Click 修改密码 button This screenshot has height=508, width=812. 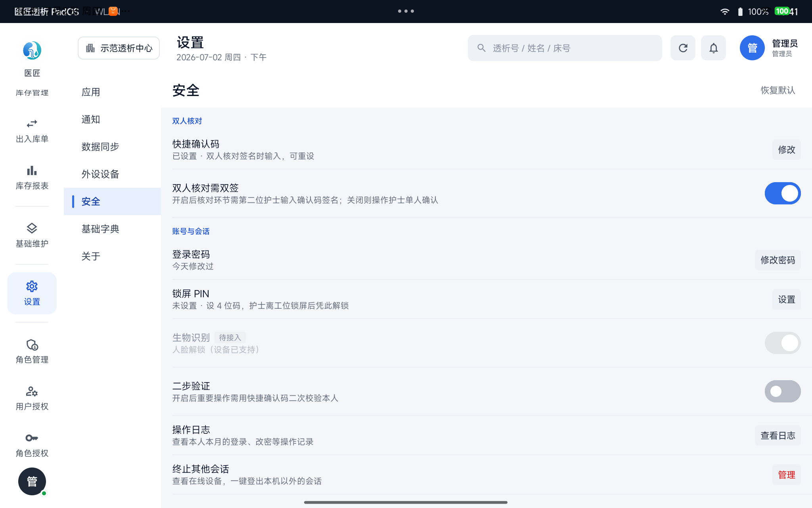pyautogui.click(x=778, y=260)
